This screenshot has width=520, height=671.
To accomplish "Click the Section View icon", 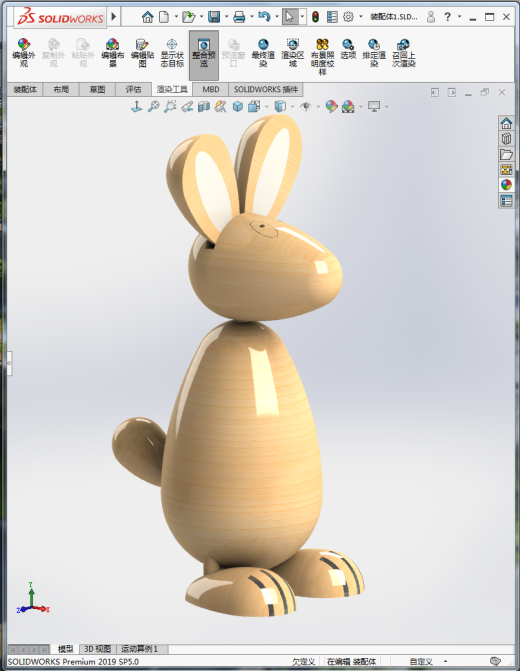I will pos(204,106).
